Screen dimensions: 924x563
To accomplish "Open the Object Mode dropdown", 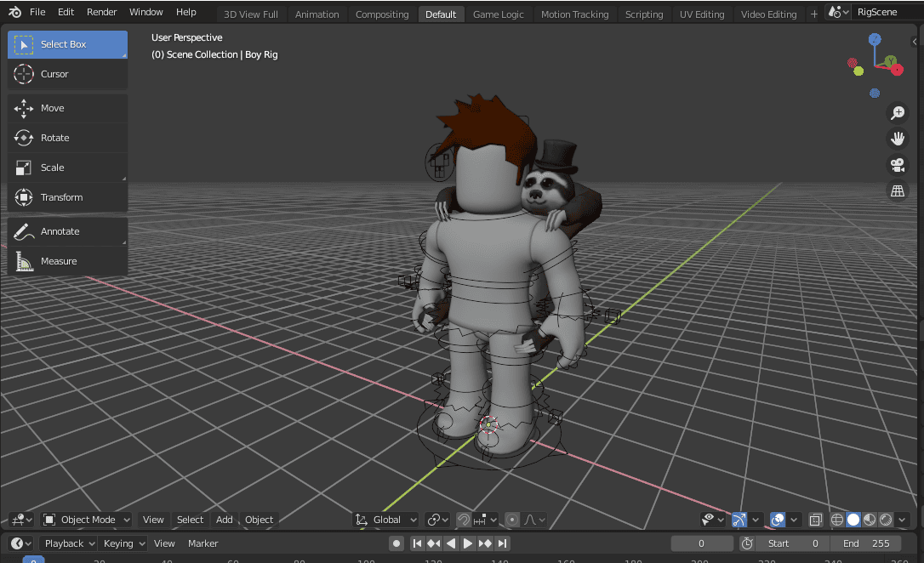I will tap(85, 520).
